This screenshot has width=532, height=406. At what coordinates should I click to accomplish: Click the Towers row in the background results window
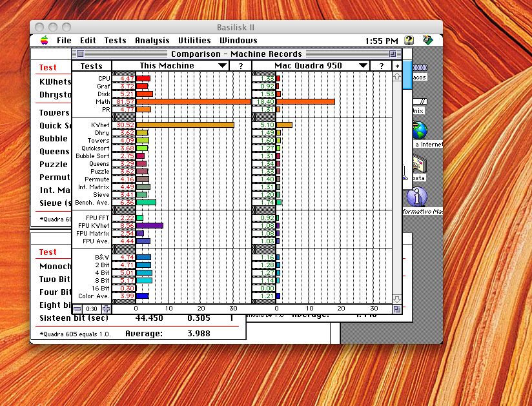pos(54,112)
